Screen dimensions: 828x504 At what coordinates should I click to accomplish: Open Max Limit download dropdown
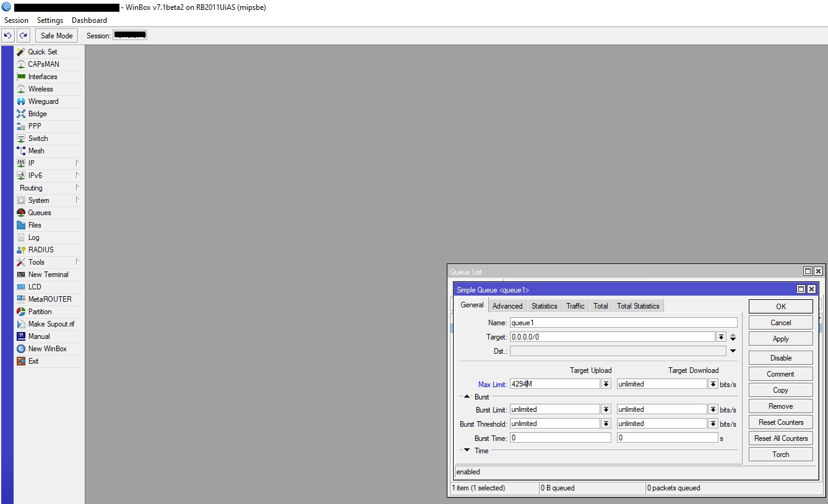click(x=713, y=384)
